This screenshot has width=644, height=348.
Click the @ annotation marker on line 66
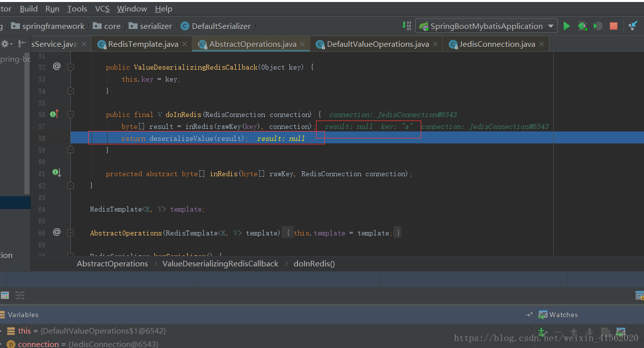pyautogui.click(x=56, y=232)
